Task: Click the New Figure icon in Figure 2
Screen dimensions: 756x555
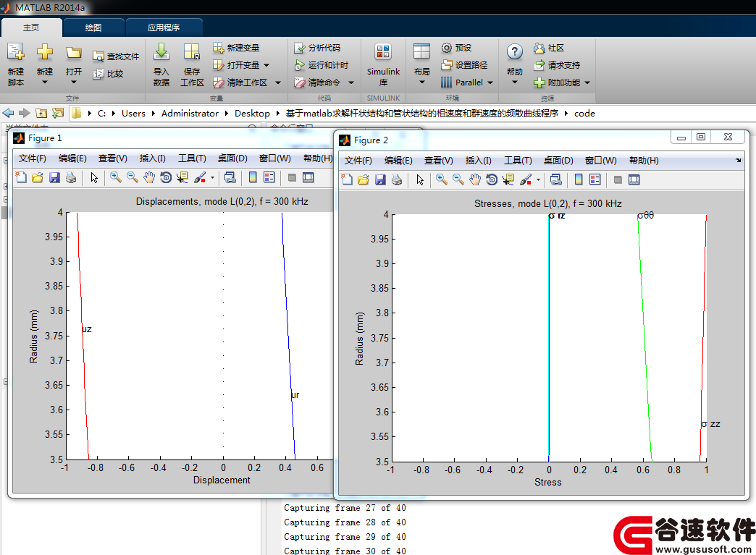Action: [347, 179]
